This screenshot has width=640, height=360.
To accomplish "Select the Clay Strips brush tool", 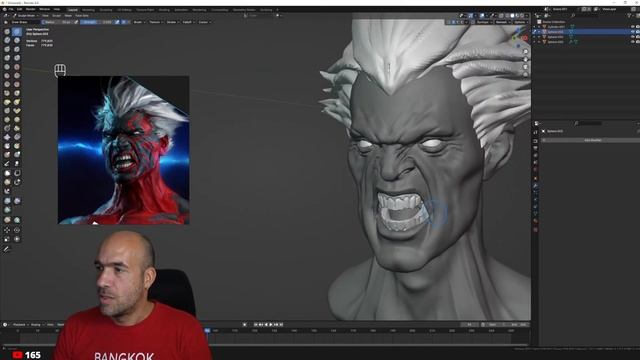I will (17, 40).
